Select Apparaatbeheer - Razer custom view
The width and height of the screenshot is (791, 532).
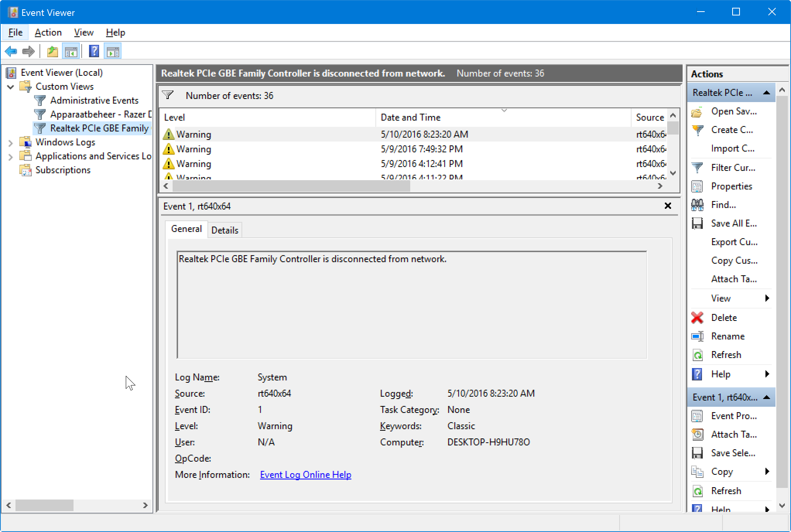click(x=101, y=114)
